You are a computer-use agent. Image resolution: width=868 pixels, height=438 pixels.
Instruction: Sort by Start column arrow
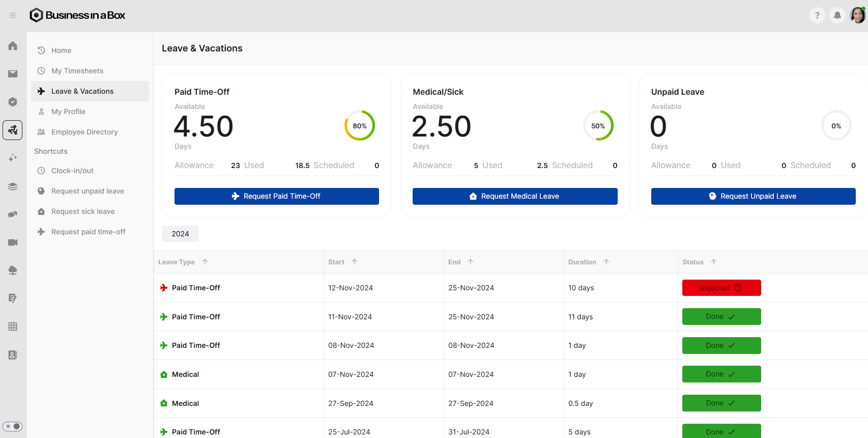pos(355,262)
